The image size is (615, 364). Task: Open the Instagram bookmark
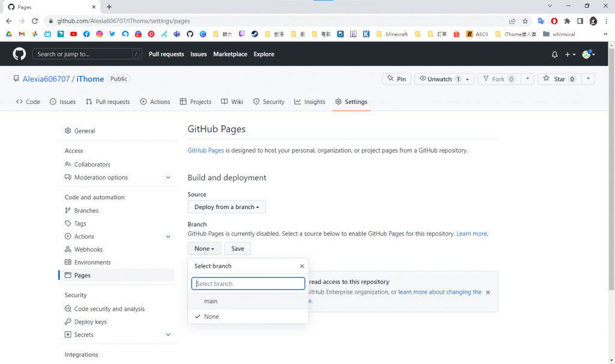(x=99, y=34)
